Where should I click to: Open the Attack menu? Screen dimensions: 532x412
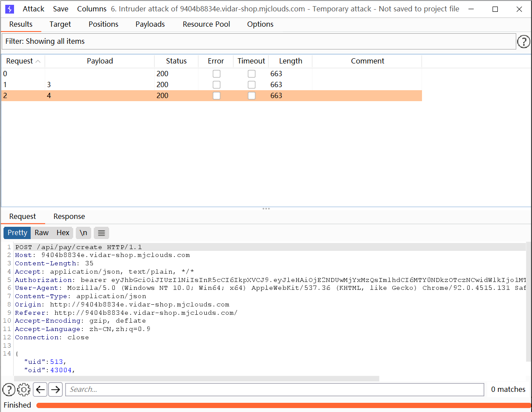[33, 9]
